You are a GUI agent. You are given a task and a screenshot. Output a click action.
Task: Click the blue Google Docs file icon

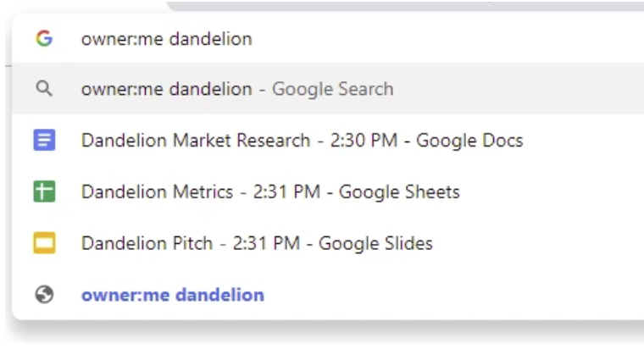(44, 140)
